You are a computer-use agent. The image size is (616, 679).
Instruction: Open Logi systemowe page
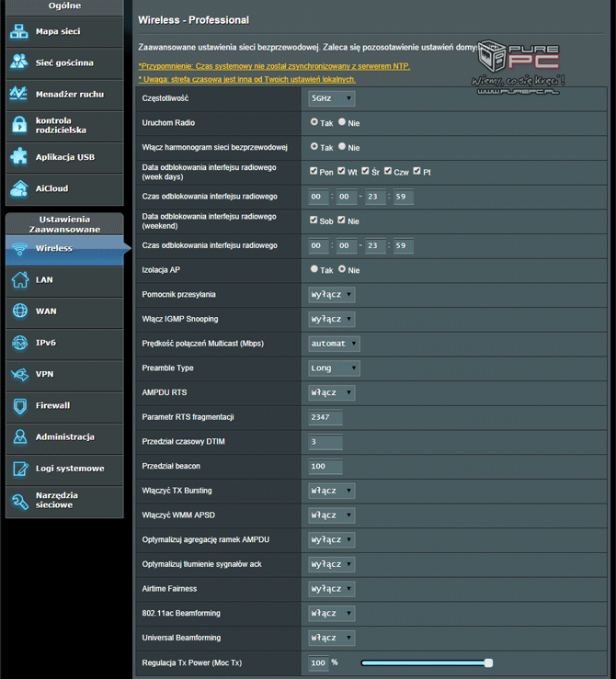coord(64,469)
